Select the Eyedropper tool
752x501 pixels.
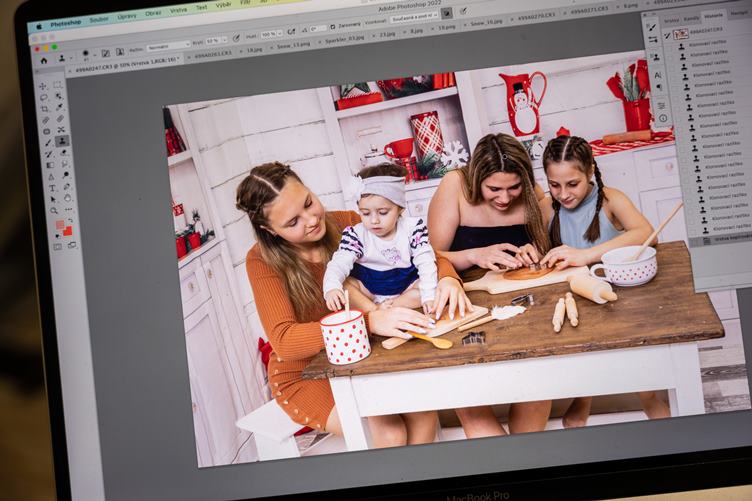click(59, 107)
